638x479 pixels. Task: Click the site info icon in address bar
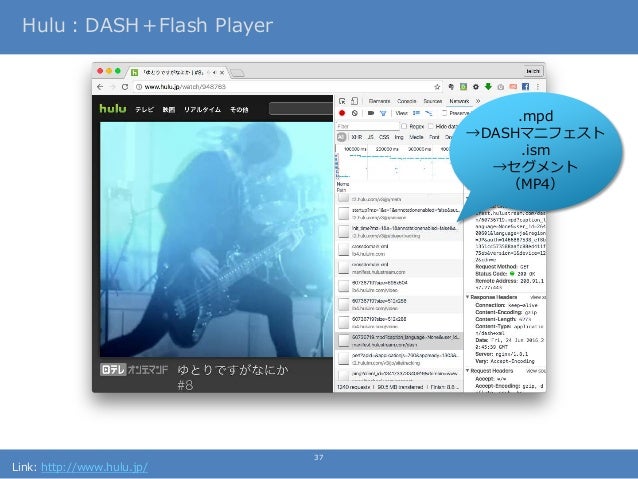click(x=139, y=87)
